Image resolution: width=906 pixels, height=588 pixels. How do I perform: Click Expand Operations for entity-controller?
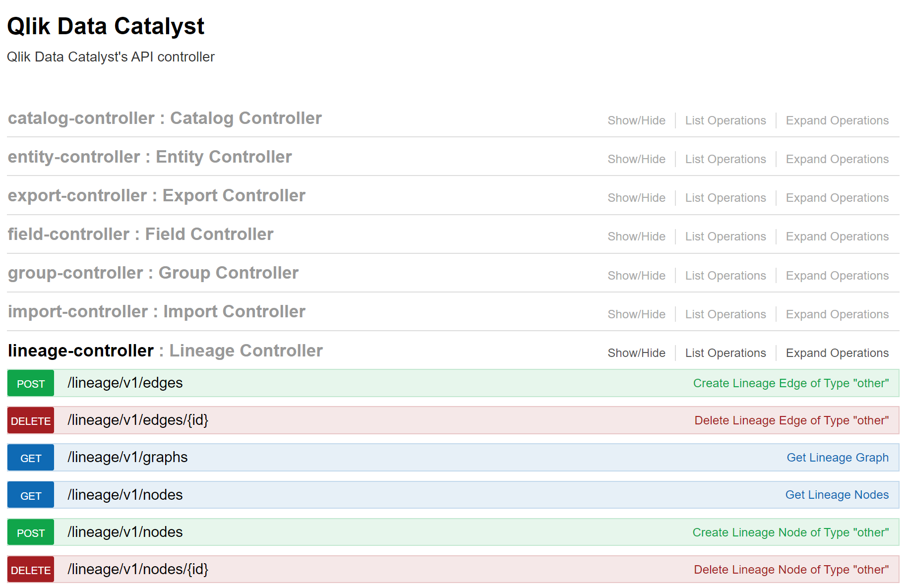[x=837, y=159]
